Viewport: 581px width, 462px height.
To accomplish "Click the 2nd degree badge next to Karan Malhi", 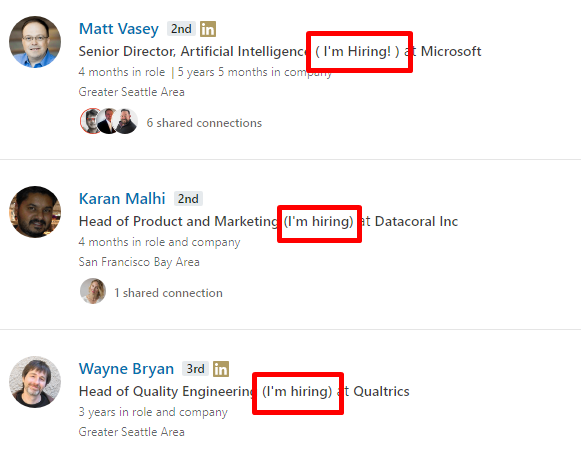I will tap(188, 199).
